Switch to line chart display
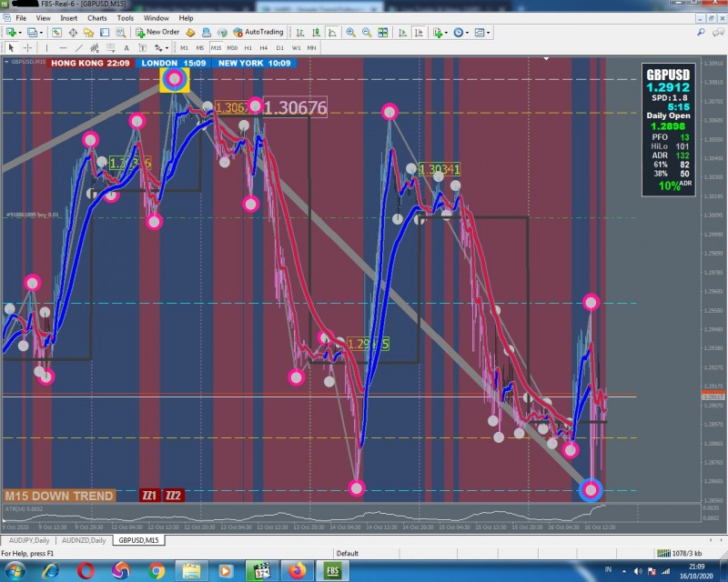The height and width of the screenshot is (582, 728). coord(331,32)
